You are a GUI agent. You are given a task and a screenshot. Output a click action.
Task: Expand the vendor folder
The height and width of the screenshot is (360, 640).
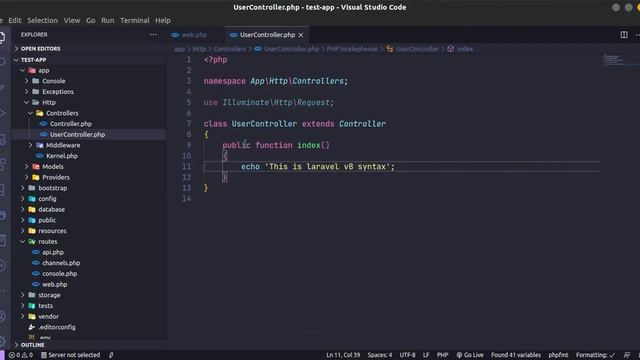[89, 316]
